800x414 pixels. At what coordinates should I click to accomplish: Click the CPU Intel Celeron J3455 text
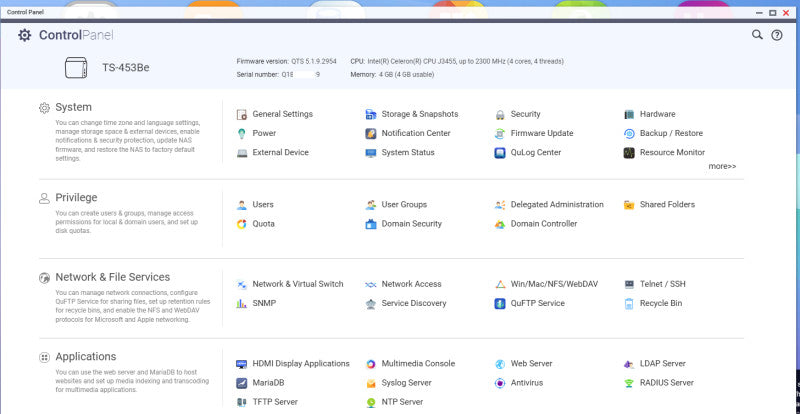457,61
